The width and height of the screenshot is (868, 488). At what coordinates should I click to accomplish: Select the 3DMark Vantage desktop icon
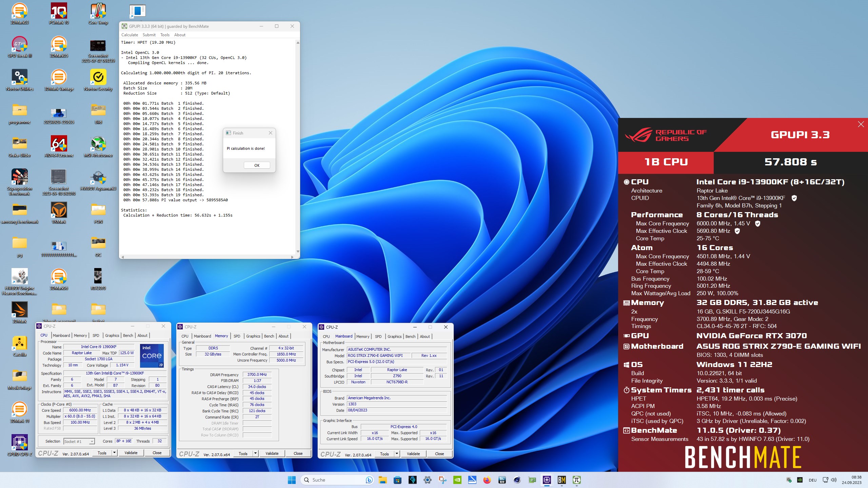tap(59, 80)
